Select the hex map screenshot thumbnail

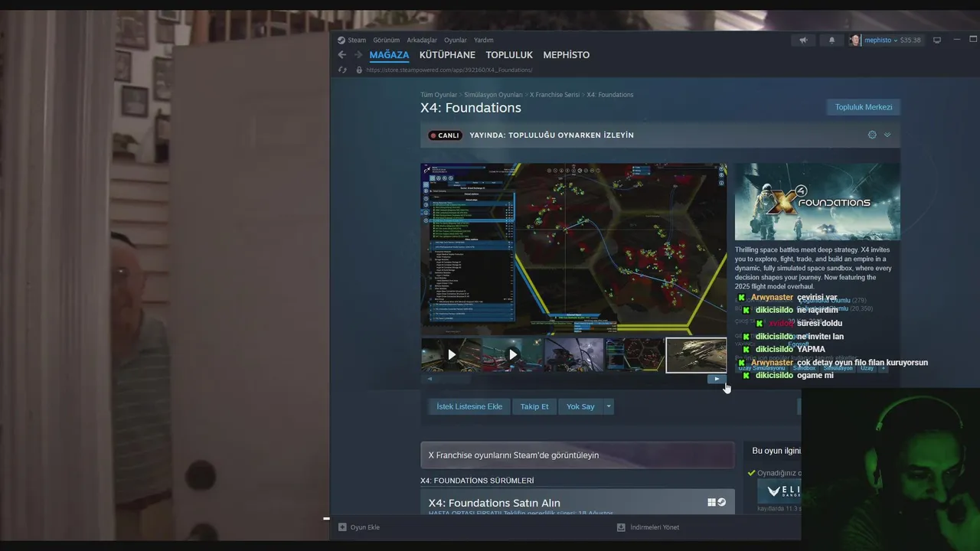[x=635, y=354]
